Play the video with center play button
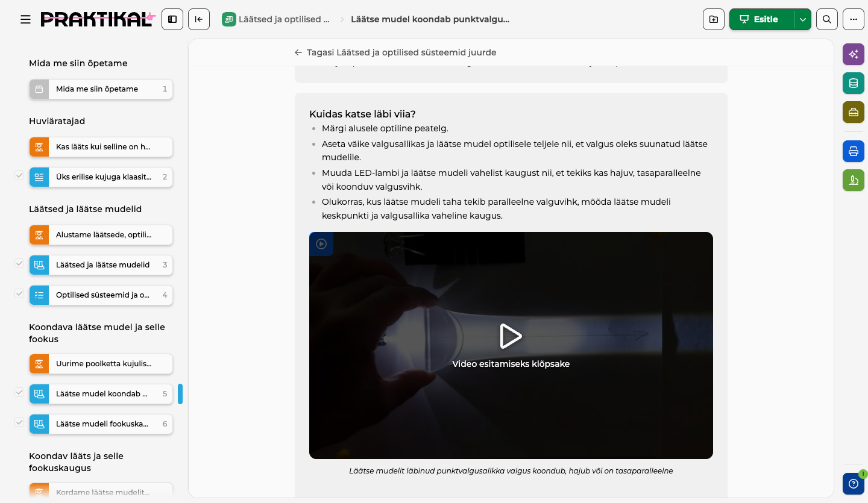This screenshot has height=503, width=868. point(511,336)
